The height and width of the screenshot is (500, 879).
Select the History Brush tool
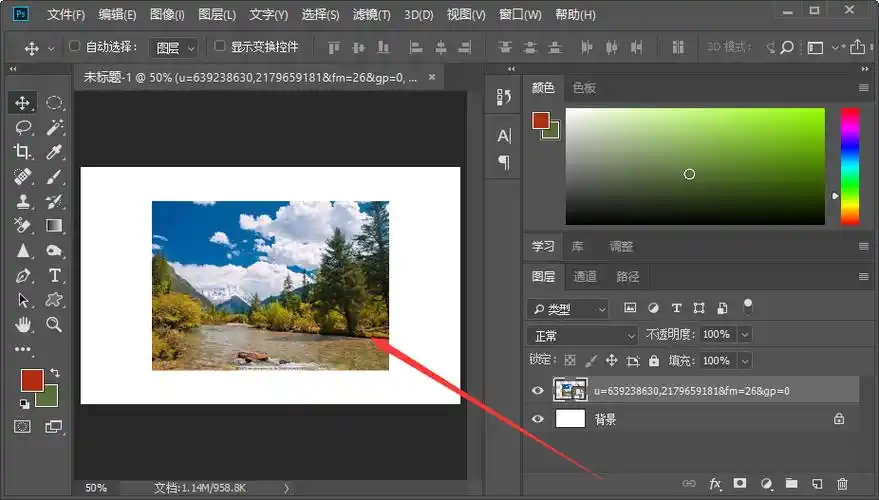(54, 201)
